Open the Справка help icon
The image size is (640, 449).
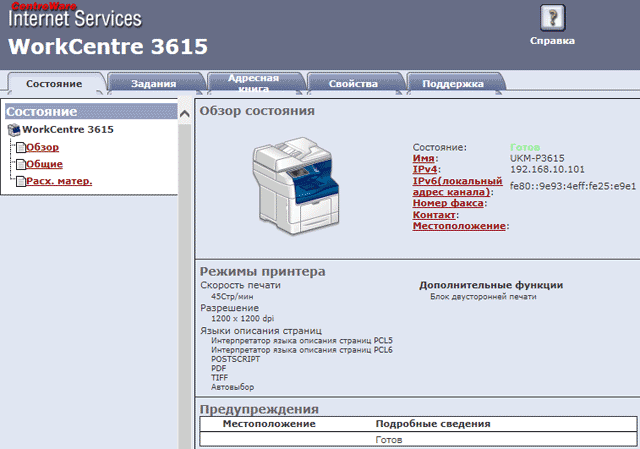(552, 18)
